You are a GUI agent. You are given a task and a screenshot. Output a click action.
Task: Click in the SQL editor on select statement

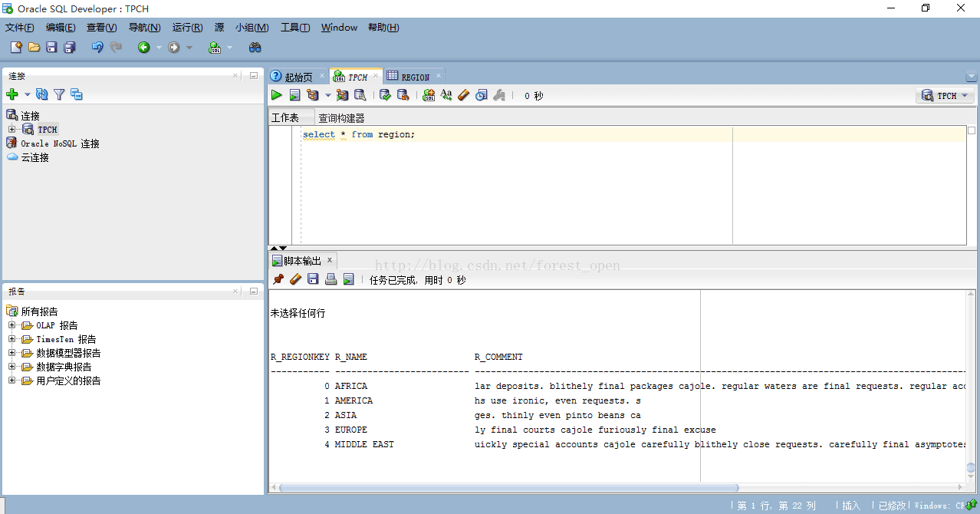click(358, 134)
